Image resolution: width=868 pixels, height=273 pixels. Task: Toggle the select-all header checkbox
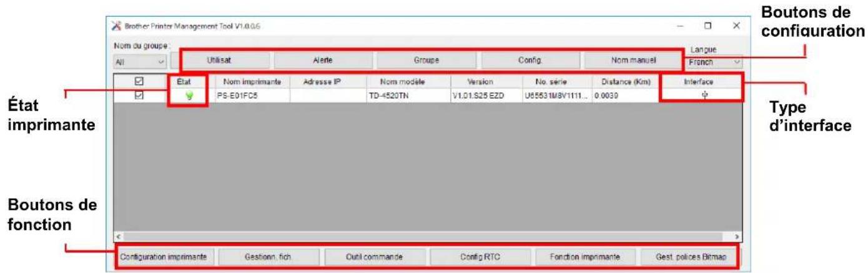coord(140,82)
